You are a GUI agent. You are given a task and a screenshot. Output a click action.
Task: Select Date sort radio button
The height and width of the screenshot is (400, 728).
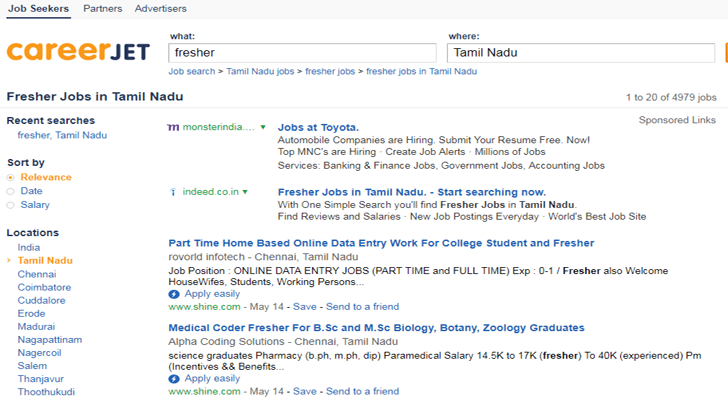11,191
